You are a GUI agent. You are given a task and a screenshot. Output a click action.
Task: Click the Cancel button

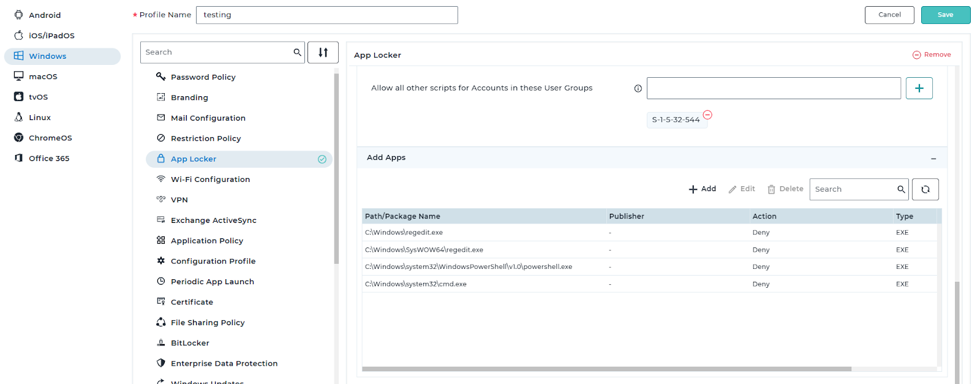(x=889, y=15)
